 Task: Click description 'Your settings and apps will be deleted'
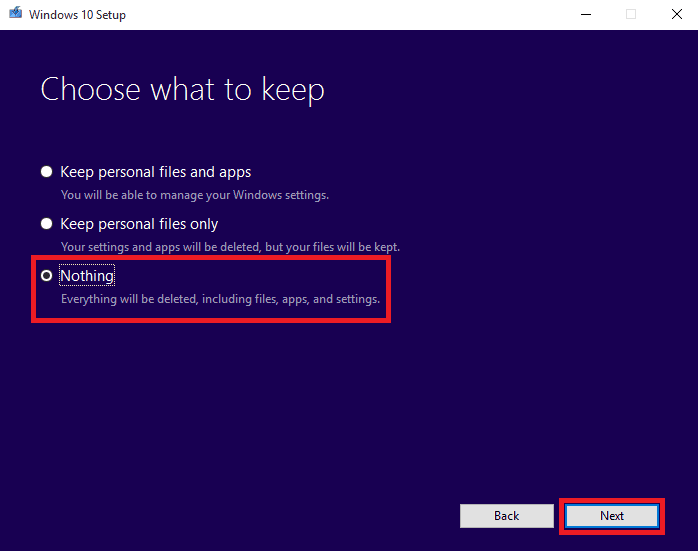pos(161,247)
